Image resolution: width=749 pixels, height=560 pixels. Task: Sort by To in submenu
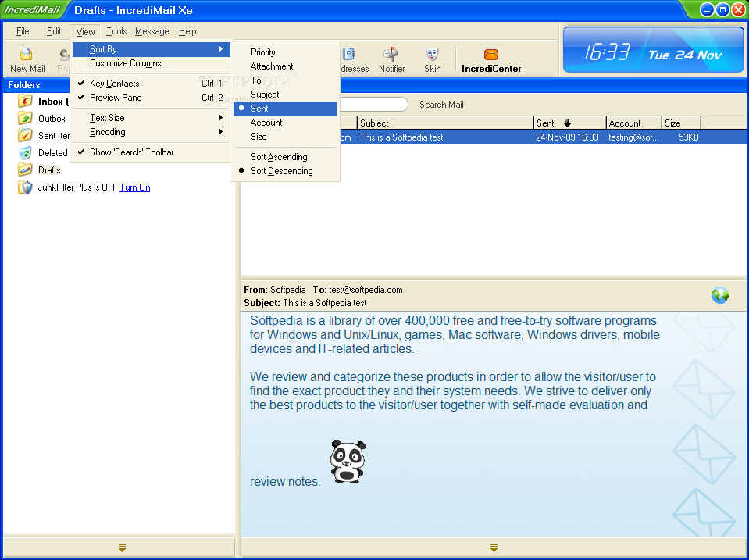285,80
